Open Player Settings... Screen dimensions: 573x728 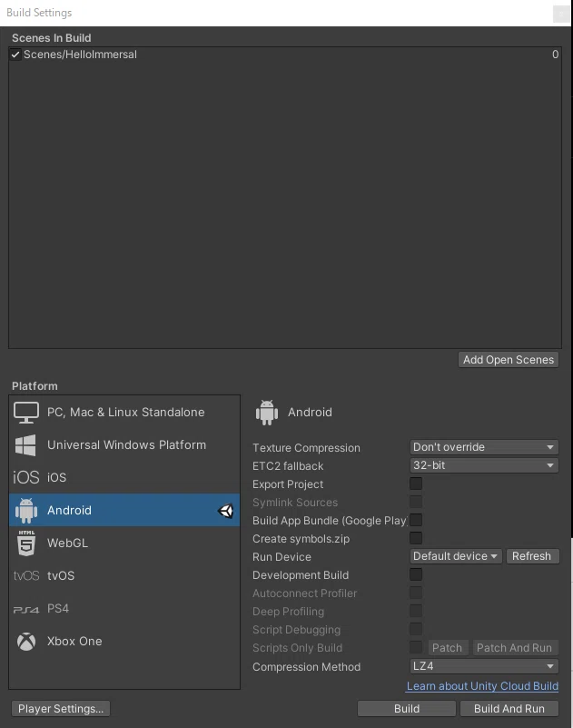[x=61, y=709]
